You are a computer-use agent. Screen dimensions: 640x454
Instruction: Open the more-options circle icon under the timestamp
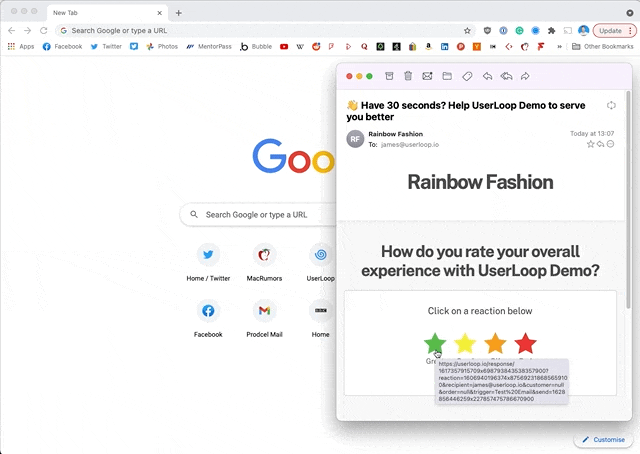click(610, 144)
